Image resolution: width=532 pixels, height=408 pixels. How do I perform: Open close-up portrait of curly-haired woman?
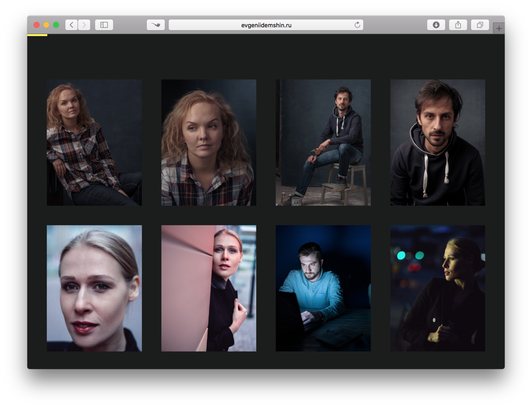point(209,143)
